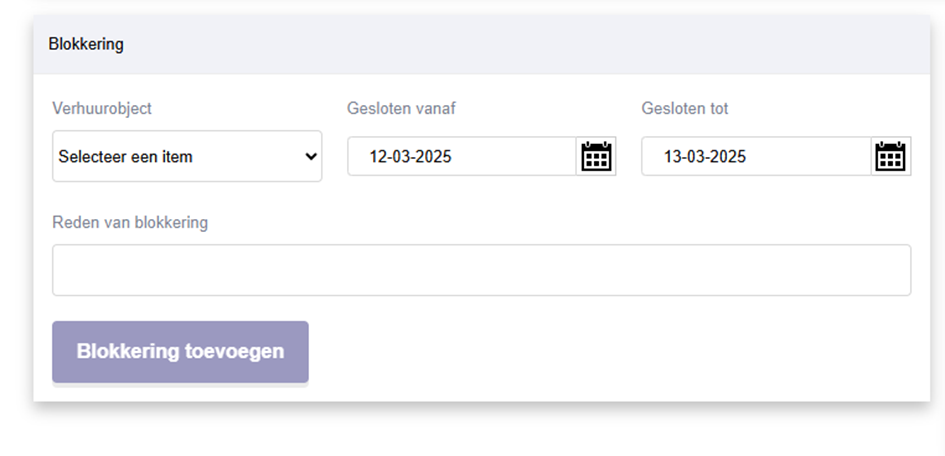Focus the Gesloten vanaf date field

(462, 157)
